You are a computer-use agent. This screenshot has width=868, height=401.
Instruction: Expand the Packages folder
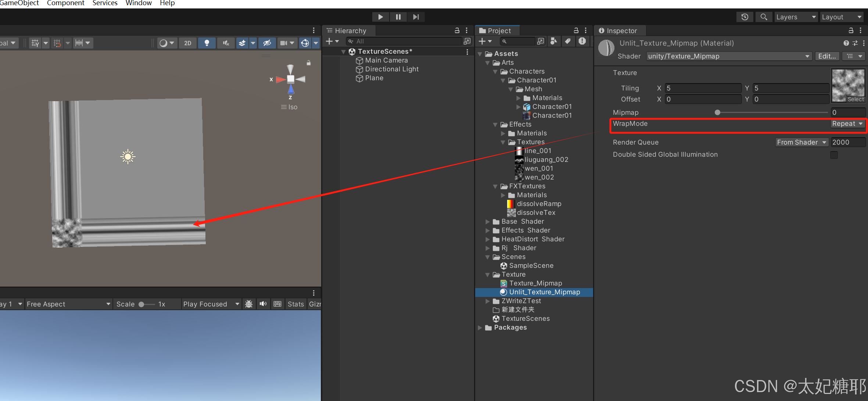[x=480, y=327]
